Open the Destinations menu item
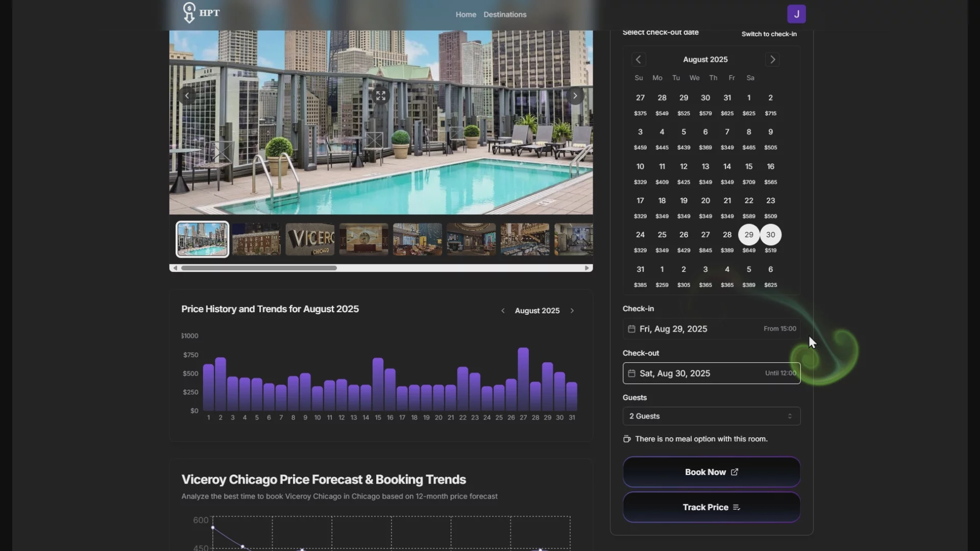 [x=505, y=14]
